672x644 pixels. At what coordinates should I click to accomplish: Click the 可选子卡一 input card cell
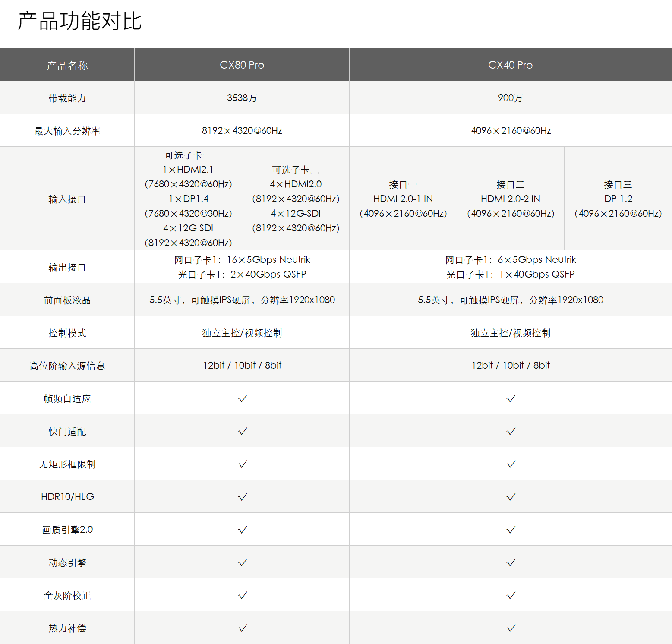[x=188, y=199]
